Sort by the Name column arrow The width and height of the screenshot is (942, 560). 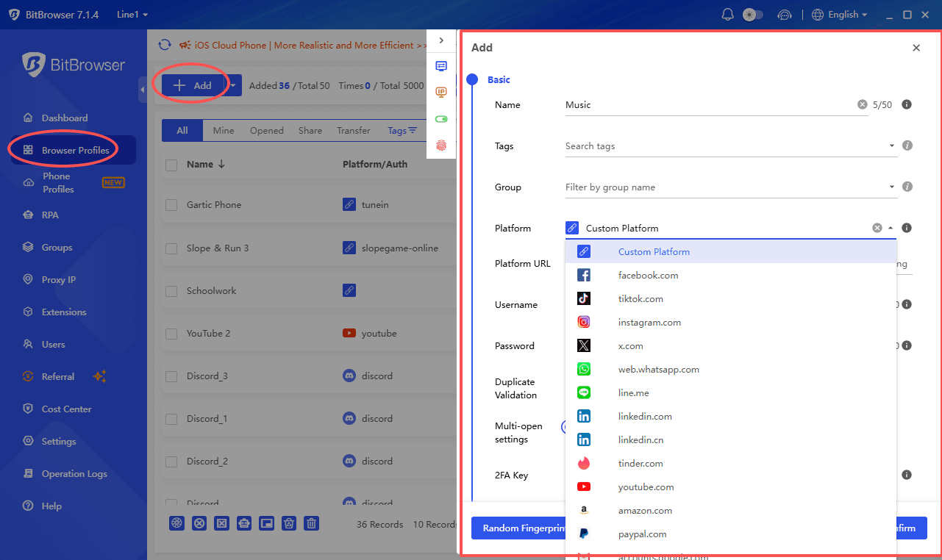(x=221, y=165)
